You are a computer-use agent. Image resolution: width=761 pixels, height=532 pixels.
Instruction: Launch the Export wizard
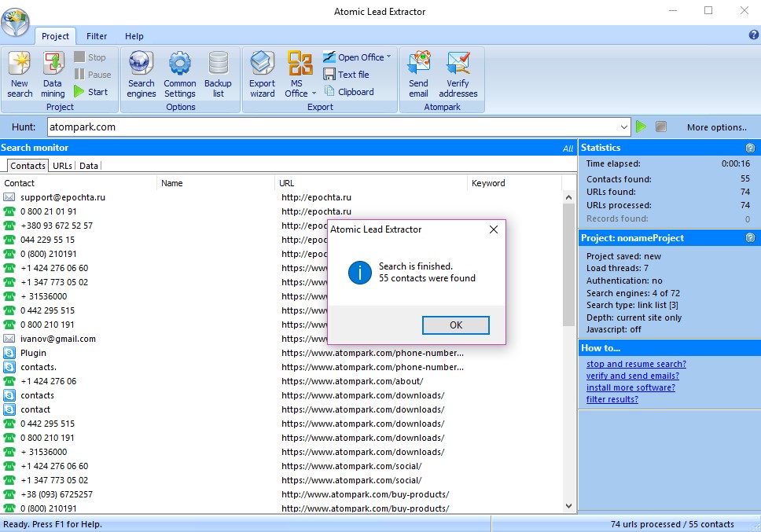pyautogui.click(x=262, y=74)
